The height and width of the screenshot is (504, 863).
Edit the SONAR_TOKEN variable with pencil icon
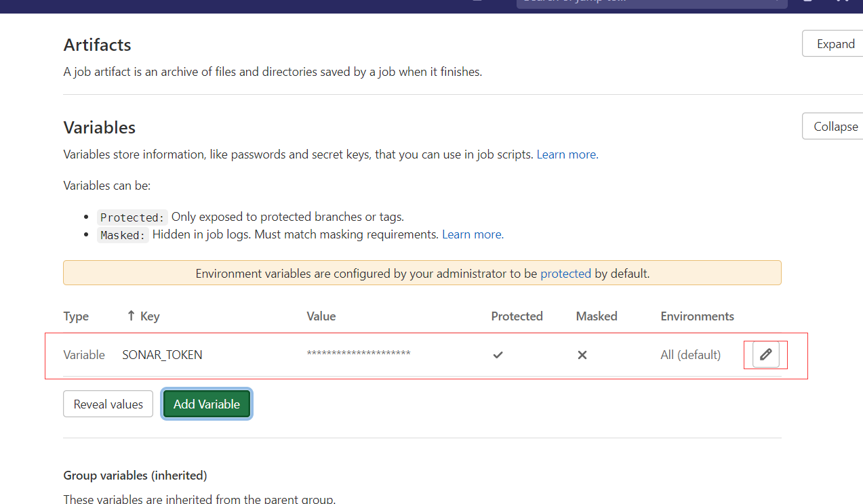(765, 354)
